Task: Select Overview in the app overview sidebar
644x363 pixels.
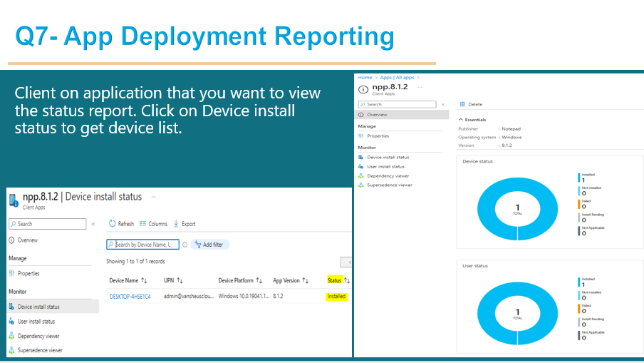Action: pos(402,115)
